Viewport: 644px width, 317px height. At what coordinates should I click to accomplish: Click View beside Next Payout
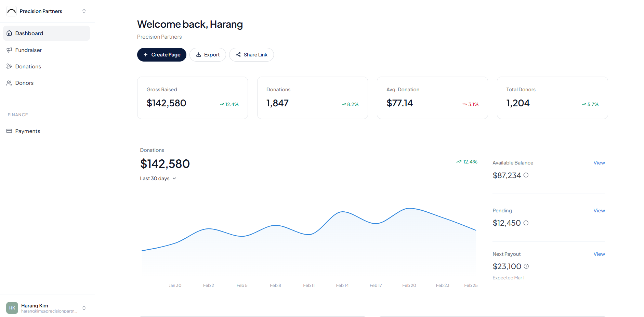tap(599, 254)
